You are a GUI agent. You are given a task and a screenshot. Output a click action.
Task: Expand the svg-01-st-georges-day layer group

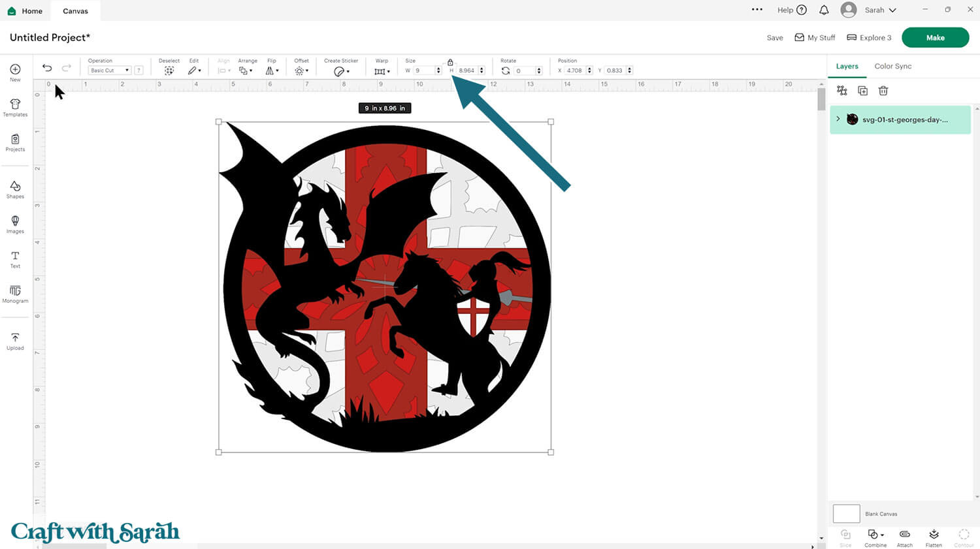(838, 119)
